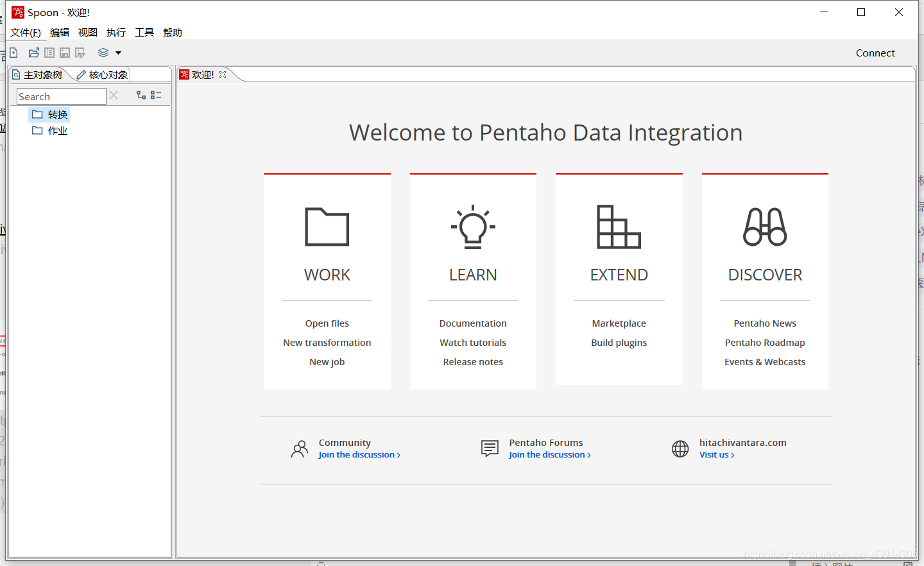
Task: Click the New job link
Action: 327,362
